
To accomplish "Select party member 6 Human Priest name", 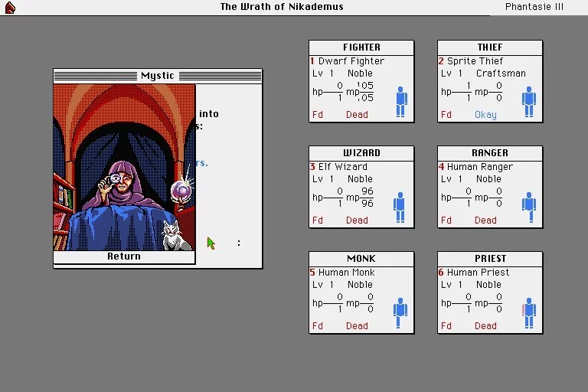I will click(478, 273).
